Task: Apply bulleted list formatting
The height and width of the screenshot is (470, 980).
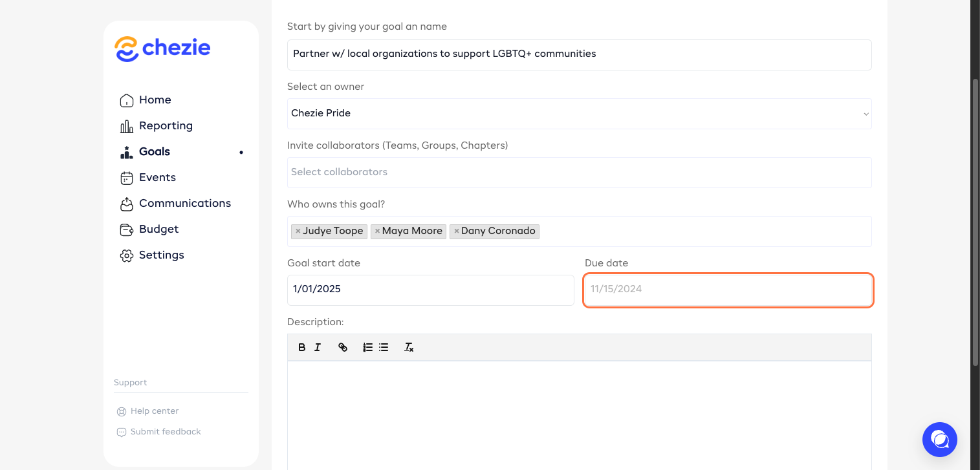Action: click(x=384, y=348)
